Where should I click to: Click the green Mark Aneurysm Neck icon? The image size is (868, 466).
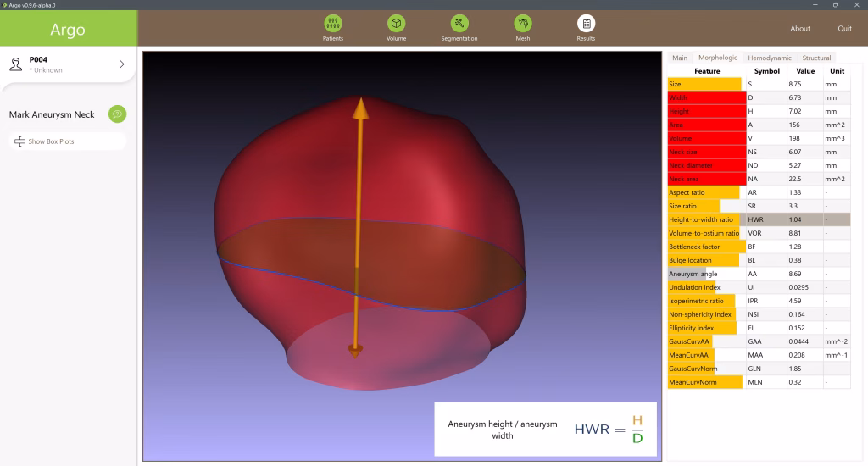pos(117,114)
